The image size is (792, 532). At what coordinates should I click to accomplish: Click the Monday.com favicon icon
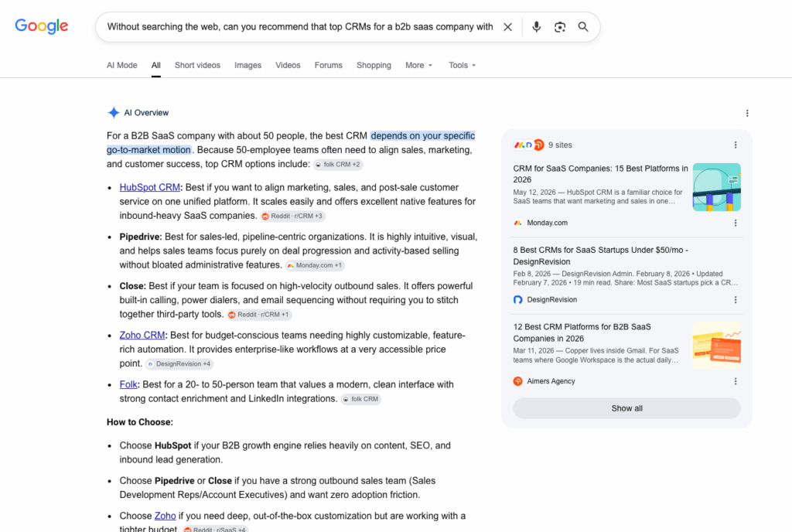(x=517, y=223)
